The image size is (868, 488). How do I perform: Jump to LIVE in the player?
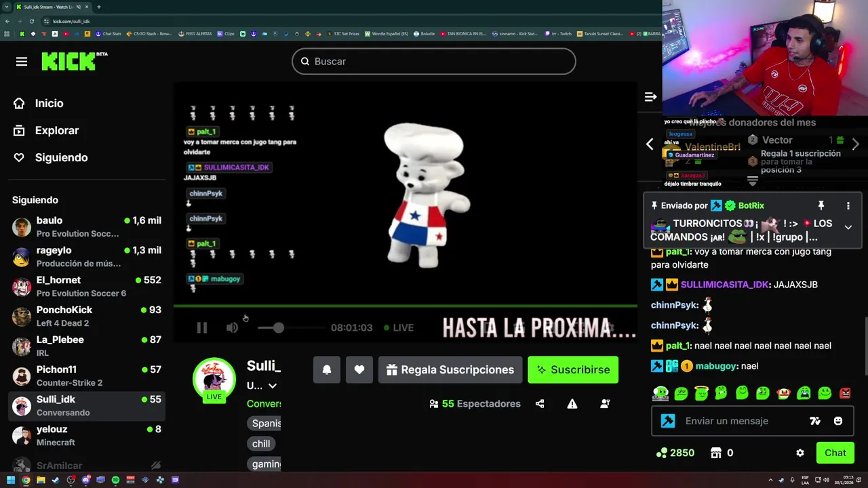(399, 328)
